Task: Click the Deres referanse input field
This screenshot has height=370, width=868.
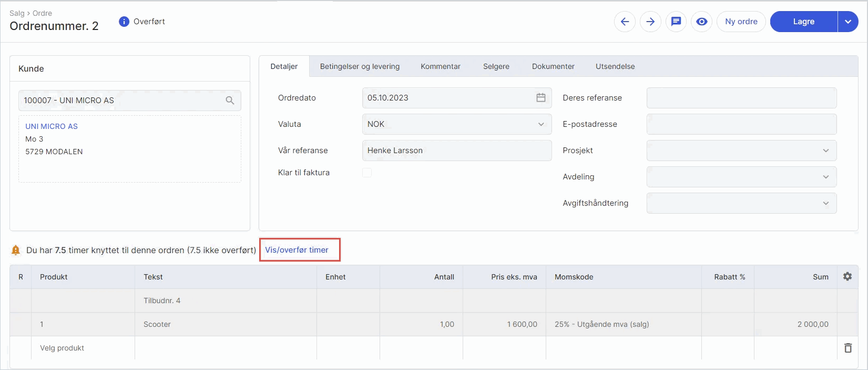Action: click(741, 98)
